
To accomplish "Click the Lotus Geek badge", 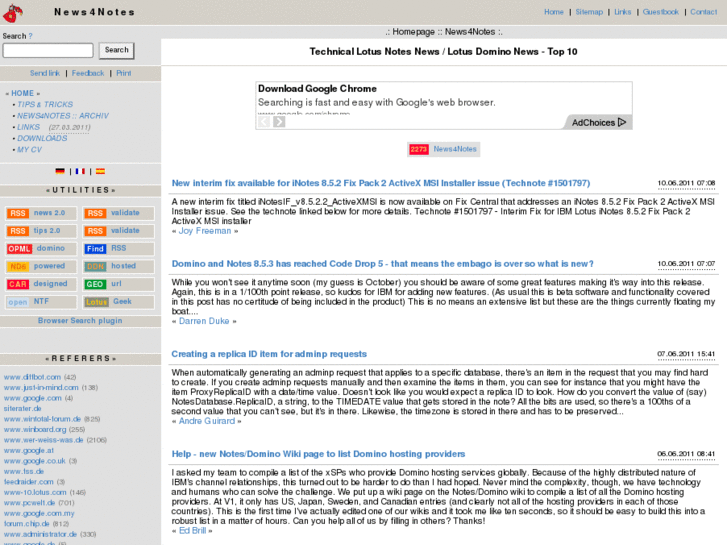I will tap(118, 301).
